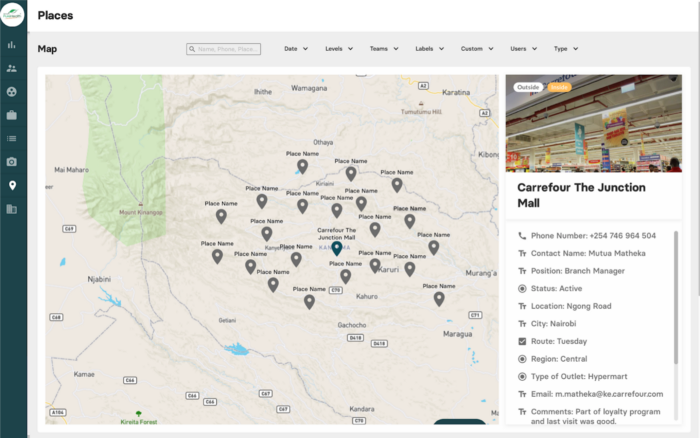
Task: Click the m.matheka@ke.carrefour.com email text
Action: click(609, 394)
